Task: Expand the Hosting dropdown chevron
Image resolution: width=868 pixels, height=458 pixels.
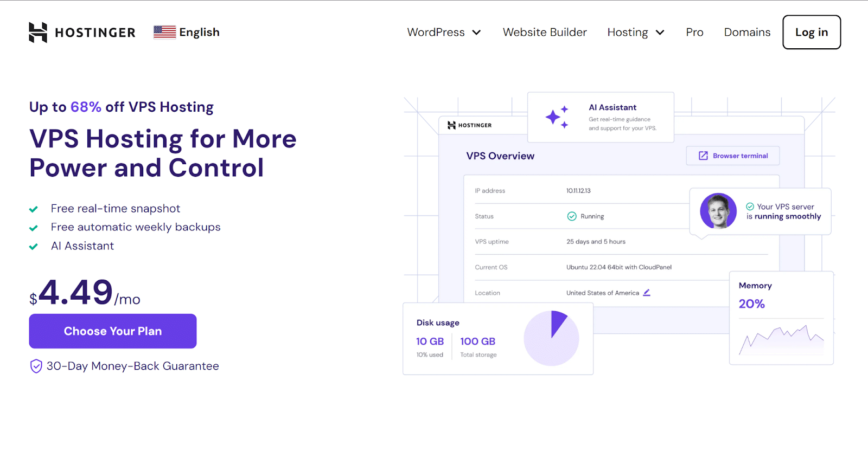Action: click(x=660, y=33)
